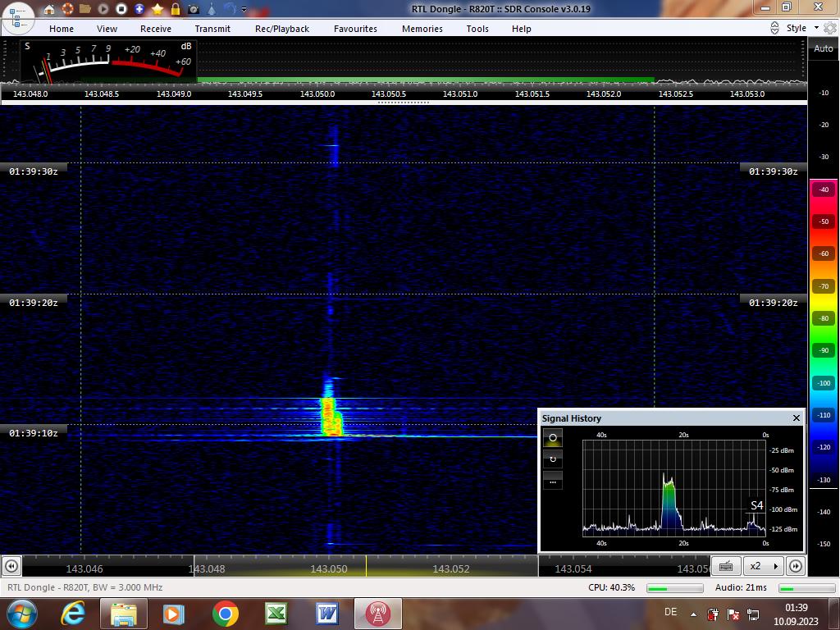
Task: Click the reset arrow button in Signal History
Action: [552, 459]
